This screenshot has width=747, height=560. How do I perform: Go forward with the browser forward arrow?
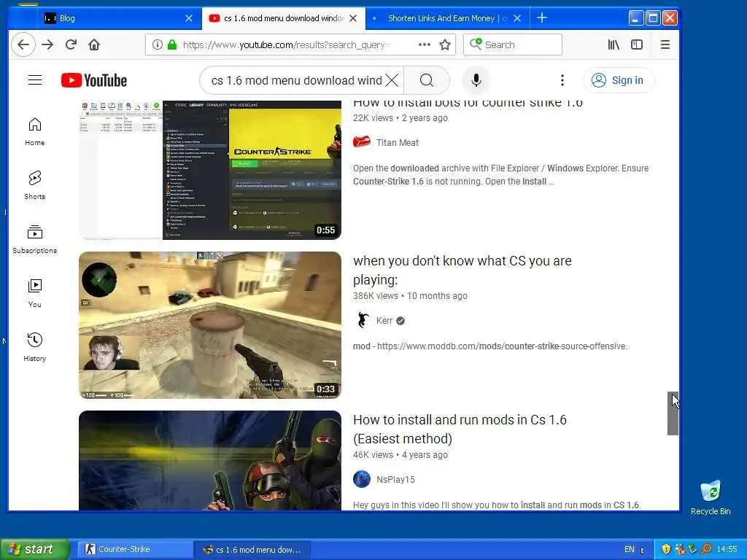click(47, 44)
